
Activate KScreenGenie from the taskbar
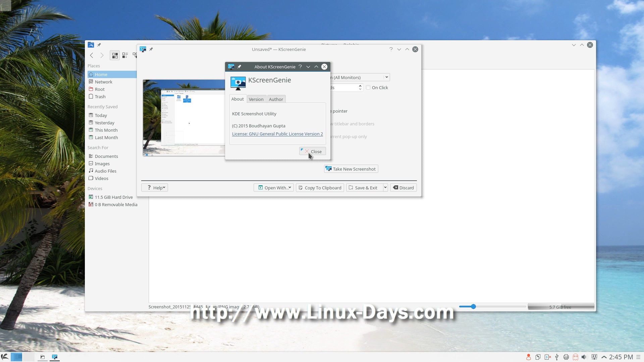pos(55,357)
